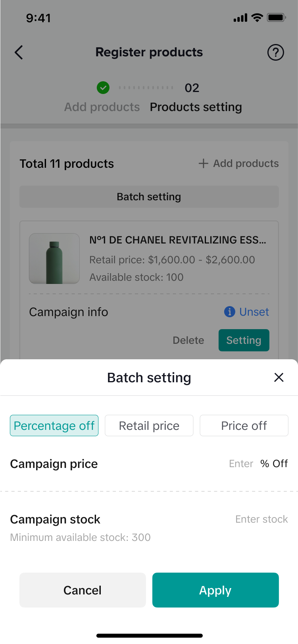Select the Retail price option
This screenshot has height=644, width=298.
[149, 425]
